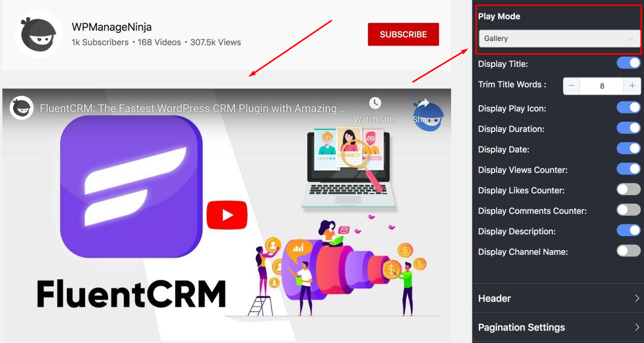This screenshot has height=343, width=644.
Task: Enable the Display Comments Counter switch
Action: (x=628, y=210)
